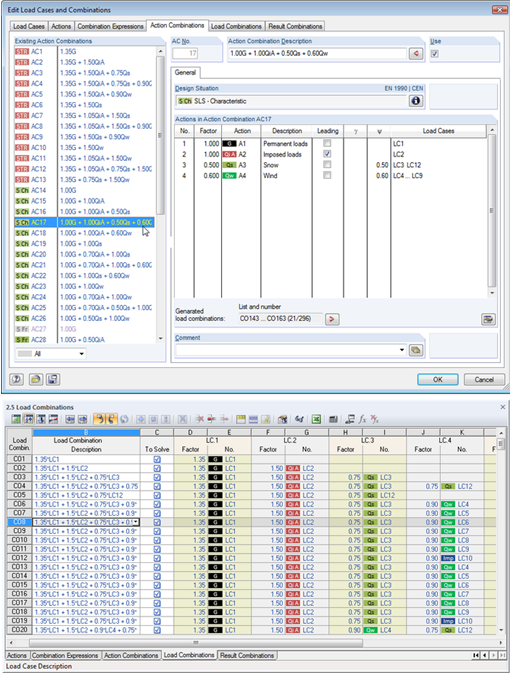Click in the Comment input field
Viewport: 512px width, 673px height.
(x=287, y=350)
